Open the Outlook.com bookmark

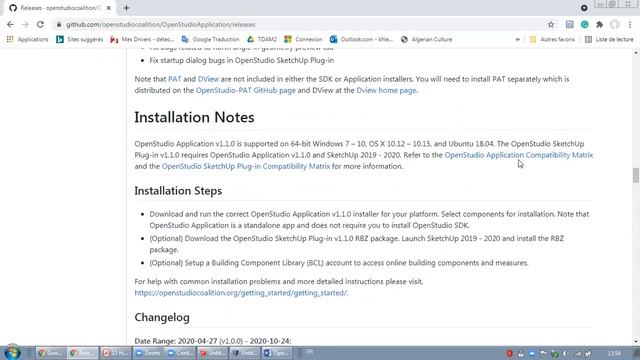(361, 39)
